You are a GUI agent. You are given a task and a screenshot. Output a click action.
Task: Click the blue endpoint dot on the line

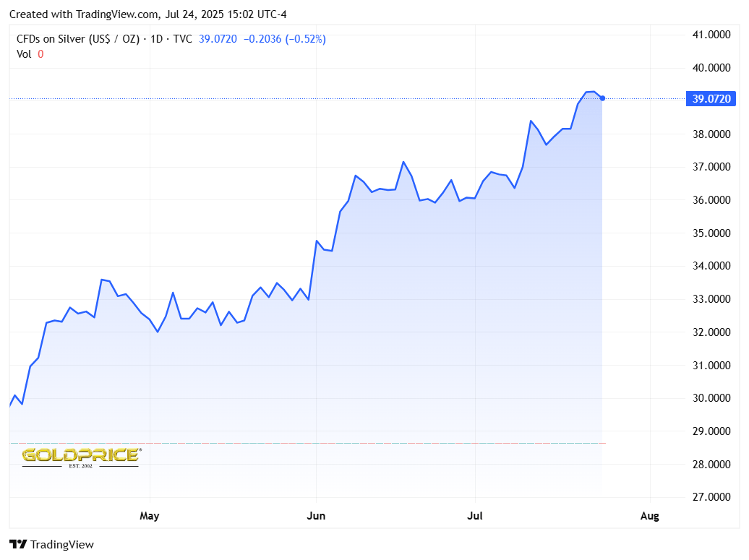click(x=603, y=98)
